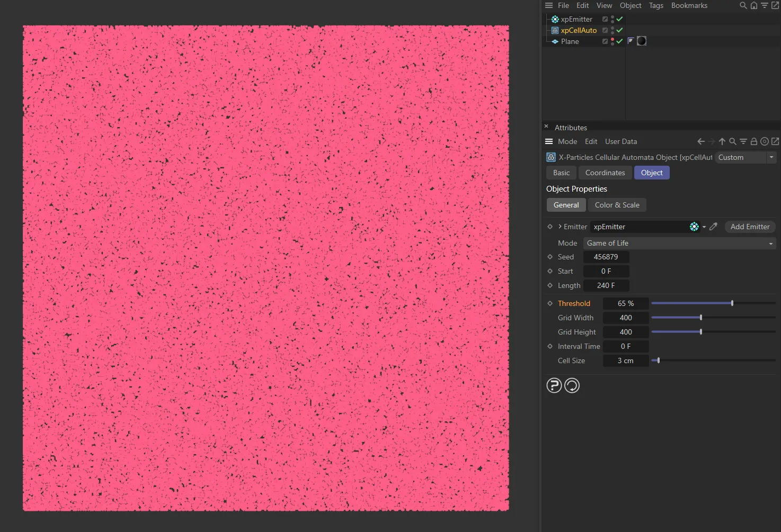Image resolution: width=781 pixels, height=532 pixels.
Task: Click the back arrow in Attributes panel
Action: coord(700,141)
